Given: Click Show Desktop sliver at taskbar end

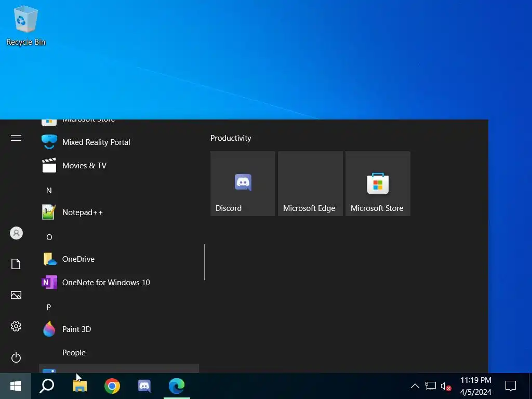Looking at the screenshot, I should (530, 386).
